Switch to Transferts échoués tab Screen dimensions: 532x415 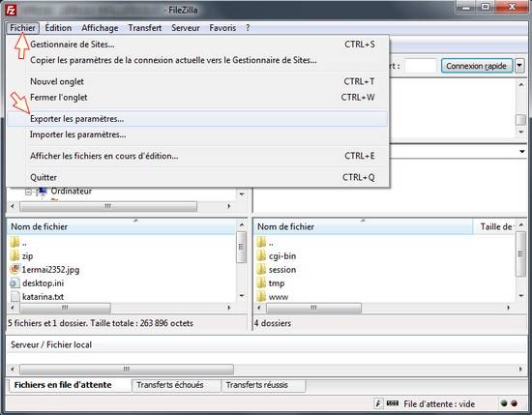pos(176,385)
